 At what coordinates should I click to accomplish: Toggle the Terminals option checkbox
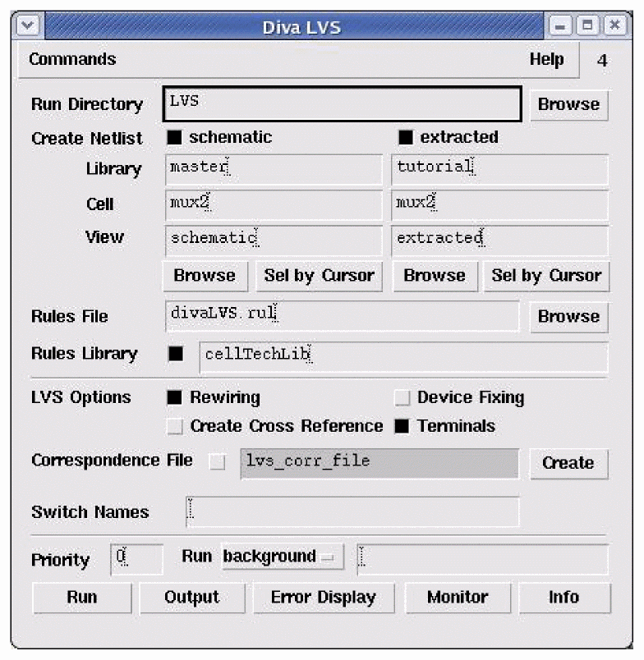tap(402, 426)
